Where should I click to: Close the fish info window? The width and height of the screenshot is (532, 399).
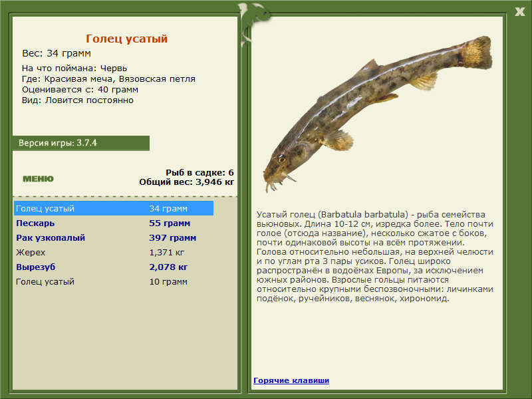point(519,12)
